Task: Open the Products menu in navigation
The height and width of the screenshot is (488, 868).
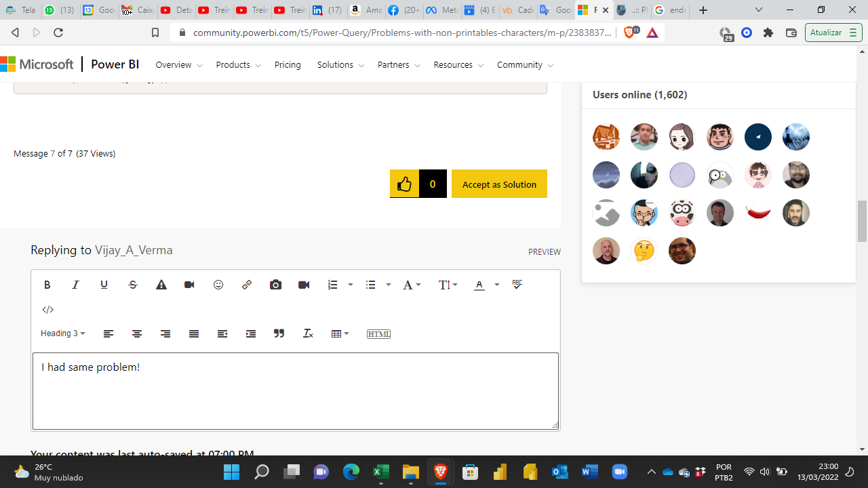Action: coord(238,65)
